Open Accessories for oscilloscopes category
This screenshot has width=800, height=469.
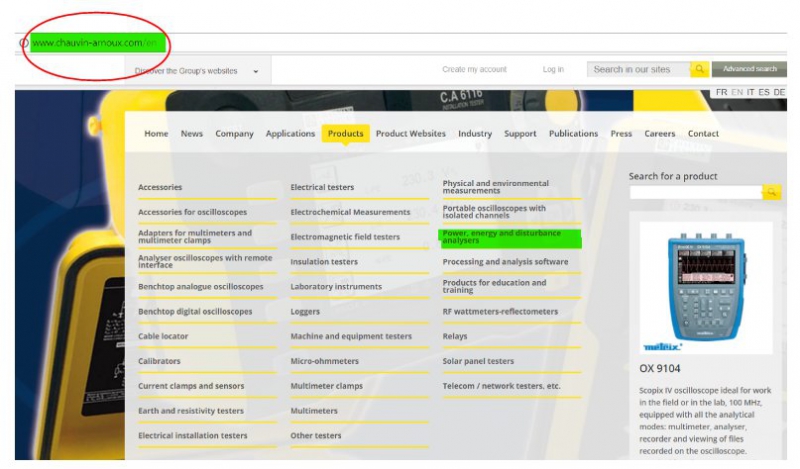point(192,212)
